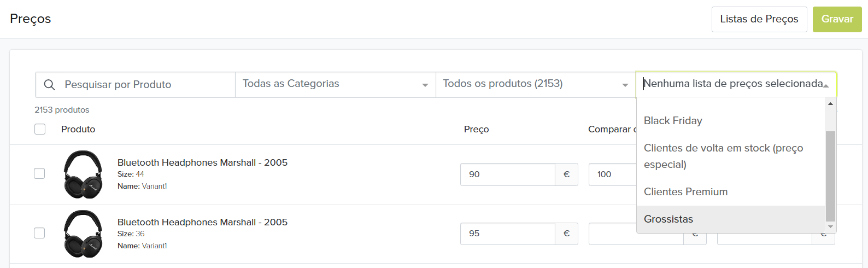Collapse the price list selector dropdown
Screen dimensions: 868x268
[x=826, y=85]
